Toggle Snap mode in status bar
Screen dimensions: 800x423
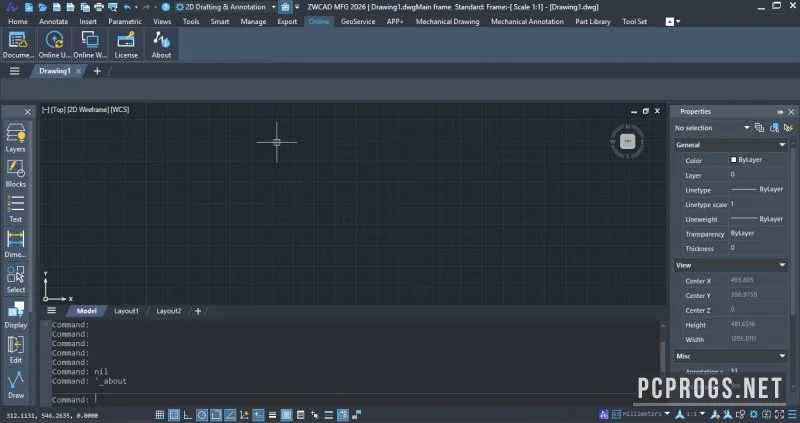pos(160,415)
